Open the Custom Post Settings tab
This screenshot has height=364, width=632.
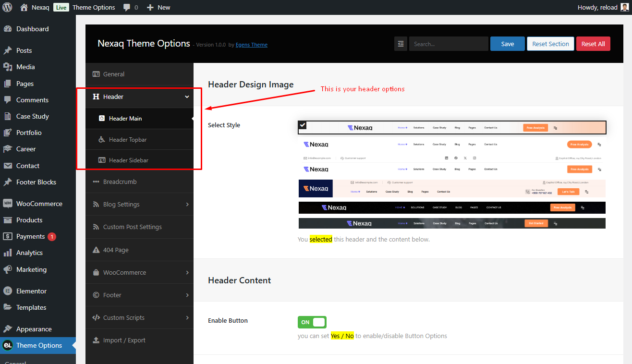coord(139,227)
